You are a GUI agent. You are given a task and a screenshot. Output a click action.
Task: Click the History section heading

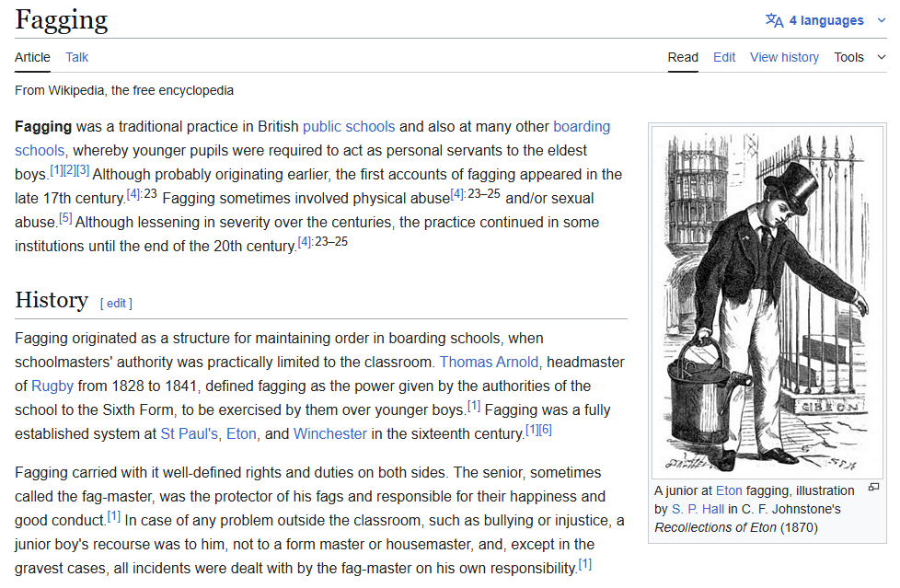point(52,300)
